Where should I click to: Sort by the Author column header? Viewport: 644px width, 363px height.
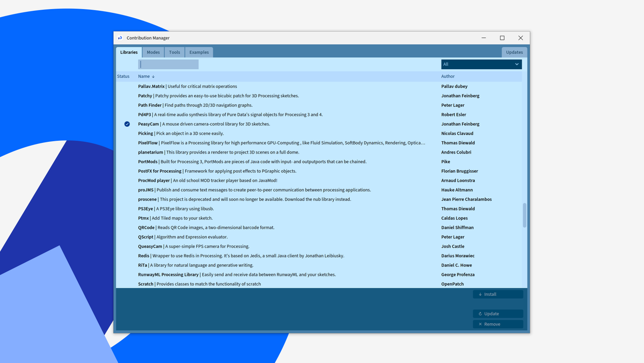448,76
